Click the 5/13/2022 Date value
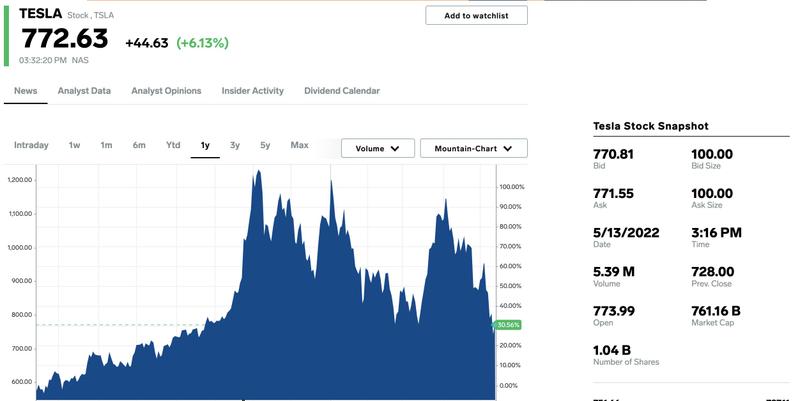This screenshot has height=401, width=800. (x=626, y=233)
